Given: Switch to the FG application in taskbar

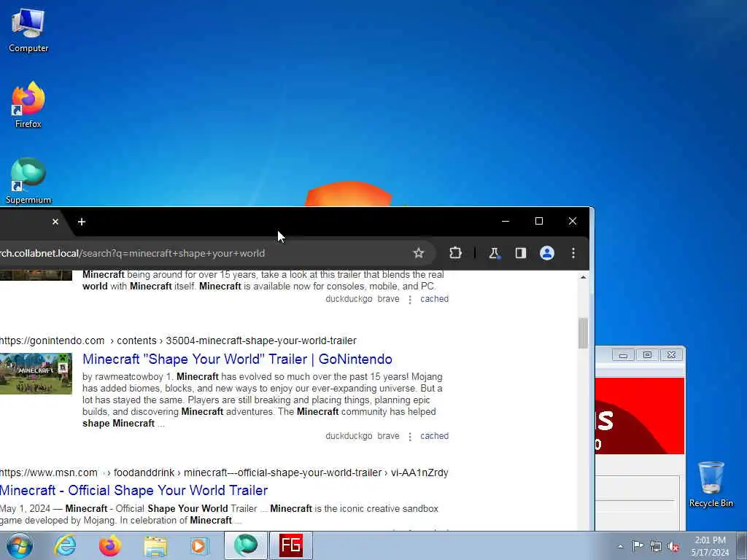Looking at the screenshot, I should click(291, 545).
